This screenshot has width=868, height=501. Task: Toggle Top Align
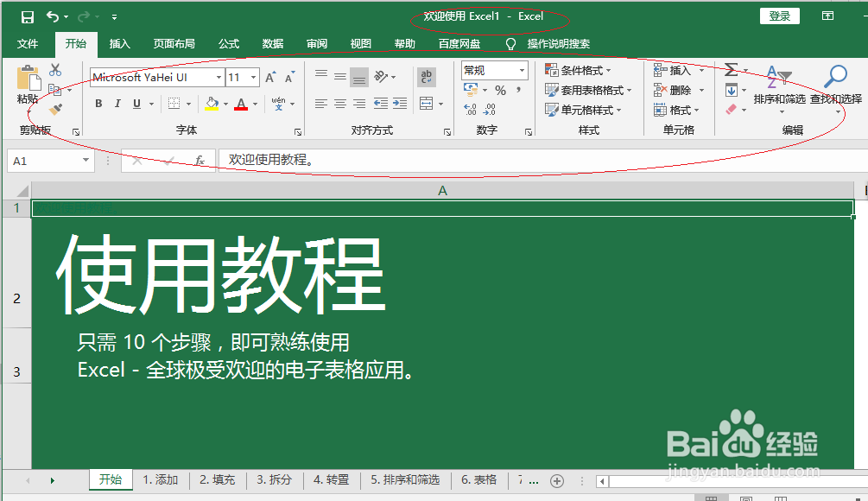click(321, 76)
